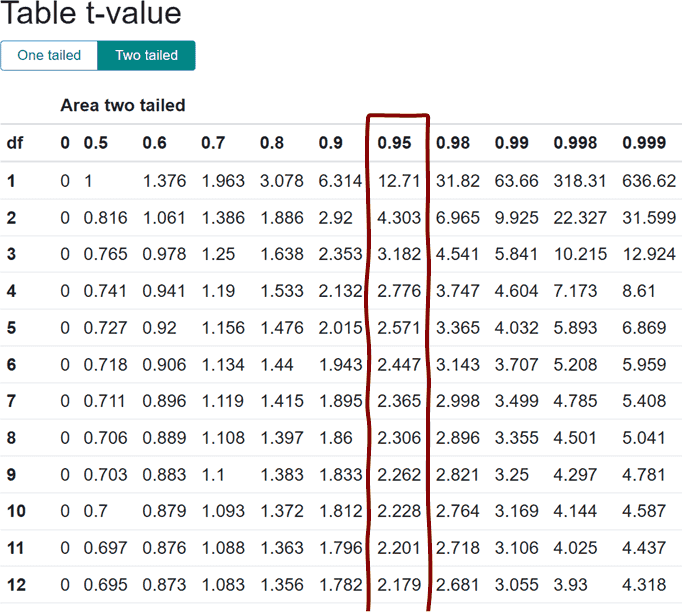Image resolution: width=682 pixels, height=612 pixels.
Task: Select value 1.372 in row 10
Action: (x=281, y=511)
